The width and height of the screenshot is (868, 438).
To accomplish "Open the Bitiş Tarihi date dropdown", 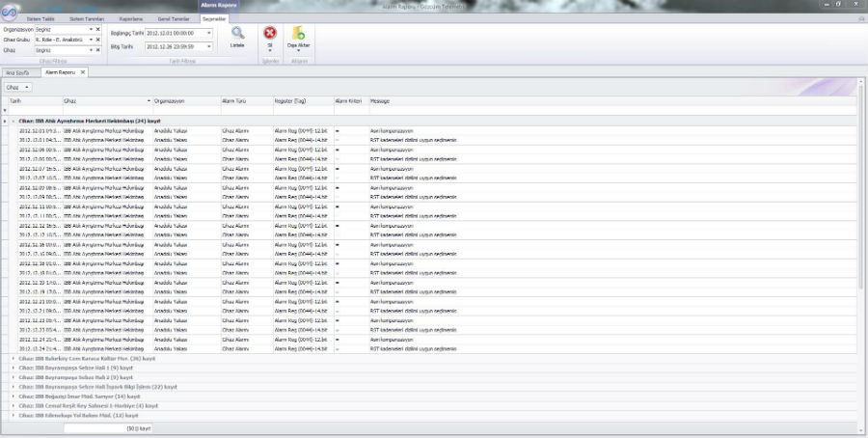I will point(208,46).
